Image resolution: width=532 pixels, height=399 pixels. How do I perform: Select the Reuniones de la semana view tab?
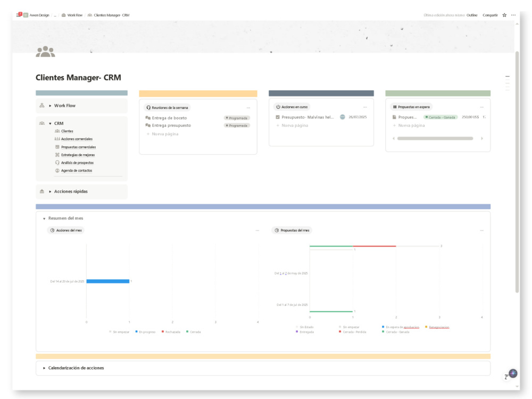click(167, 107)
